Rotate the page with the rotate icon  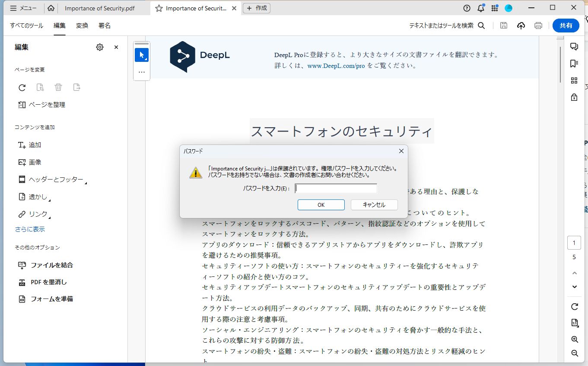574,307
